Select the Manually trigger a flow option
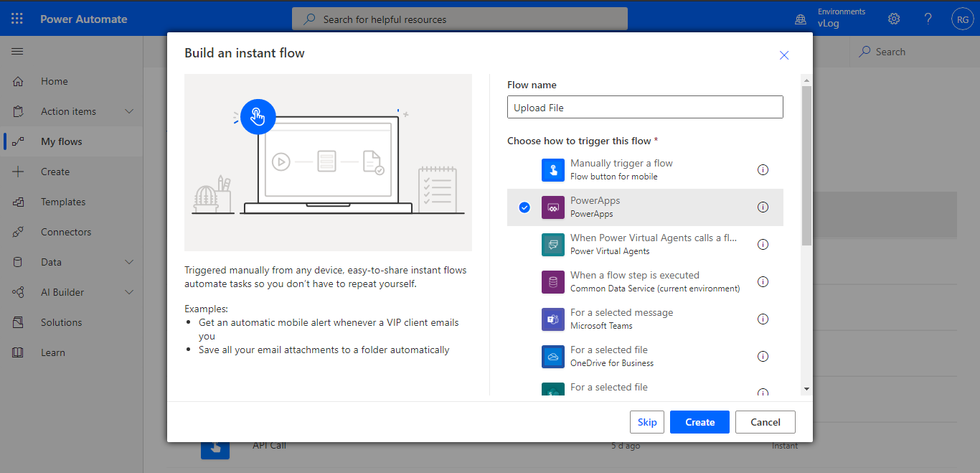Viewport: 980px width, 473px height. [x=645, y=170]
